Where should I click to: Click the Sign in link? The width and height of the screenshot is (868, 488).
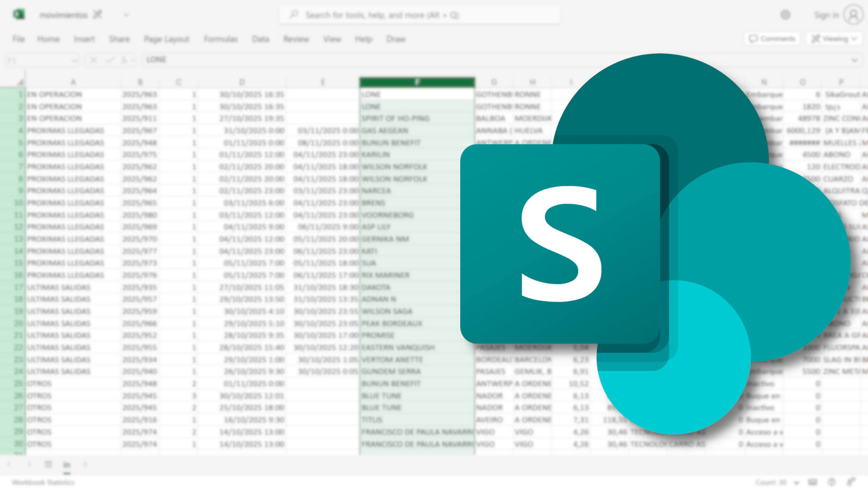[x=826, y=15]
